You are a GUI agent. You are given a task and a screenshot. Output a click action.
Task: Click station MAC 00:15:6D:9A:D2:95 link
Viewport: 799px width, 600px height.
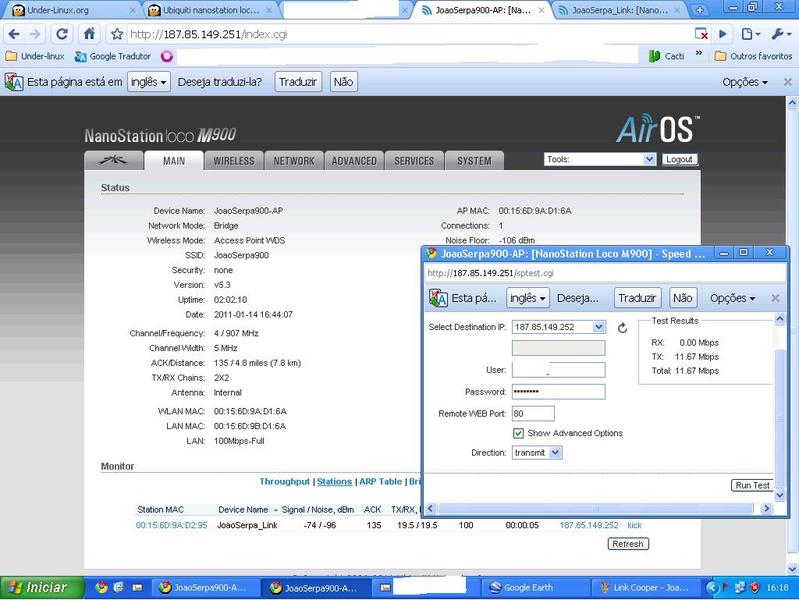click(171, 525)
